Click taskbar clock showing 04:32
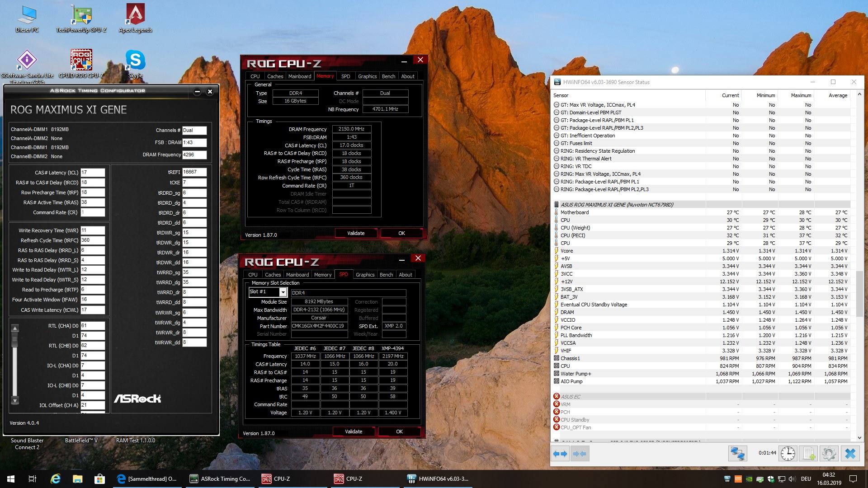The height and width of the screenshot is (488, 868). point(829,479)
